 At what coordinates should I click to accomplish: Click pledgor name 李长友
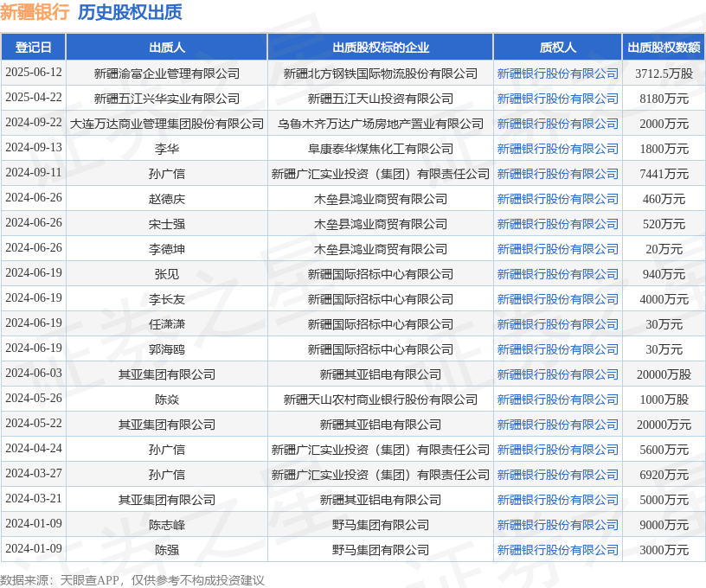167,299
